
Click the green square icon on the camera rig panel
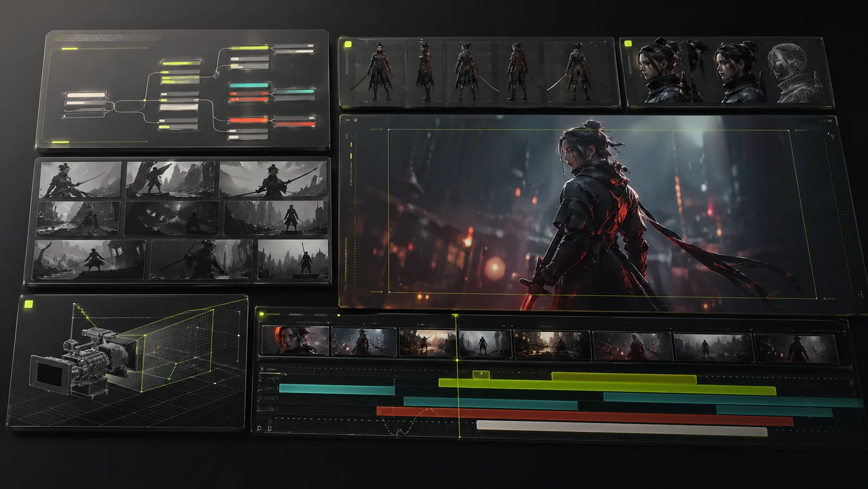tap(28, 304)
